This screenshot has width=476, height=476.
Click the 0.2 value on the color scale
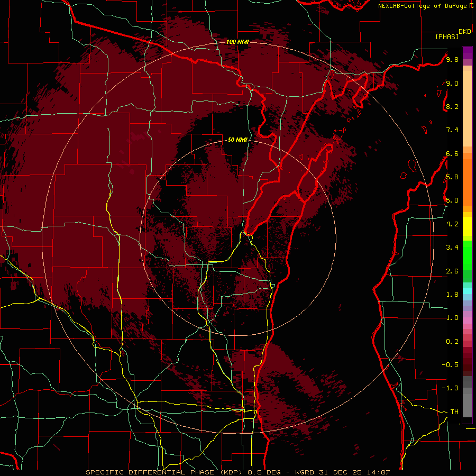coord(452,342)
